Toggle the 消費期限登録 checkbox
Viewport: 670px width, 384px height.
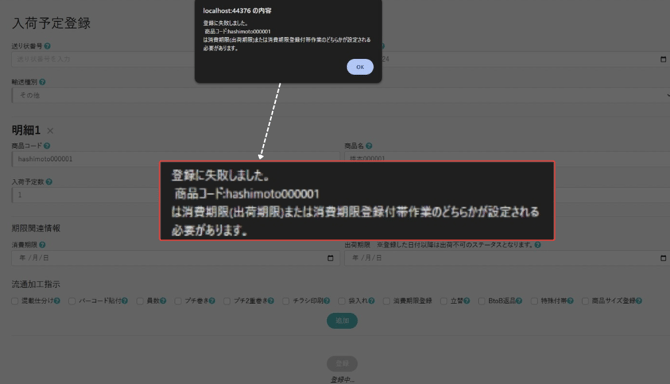(x=386, y=301)
